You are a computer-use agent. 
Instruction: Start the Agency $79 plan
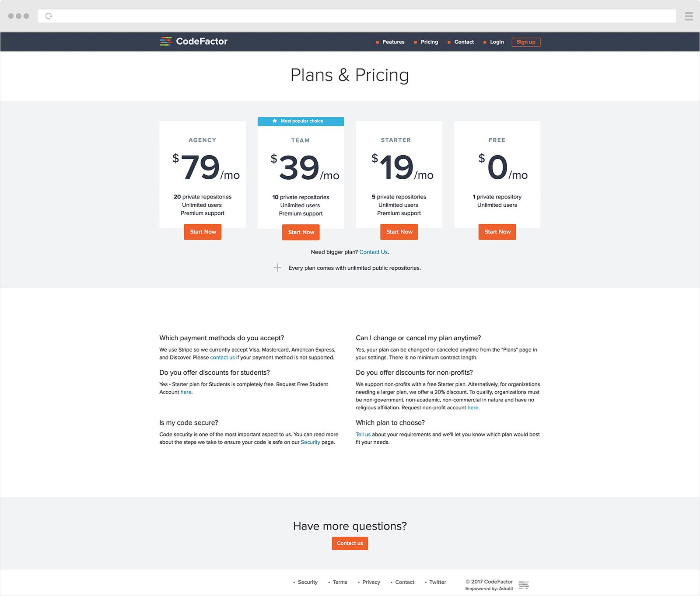coord(203,232)
